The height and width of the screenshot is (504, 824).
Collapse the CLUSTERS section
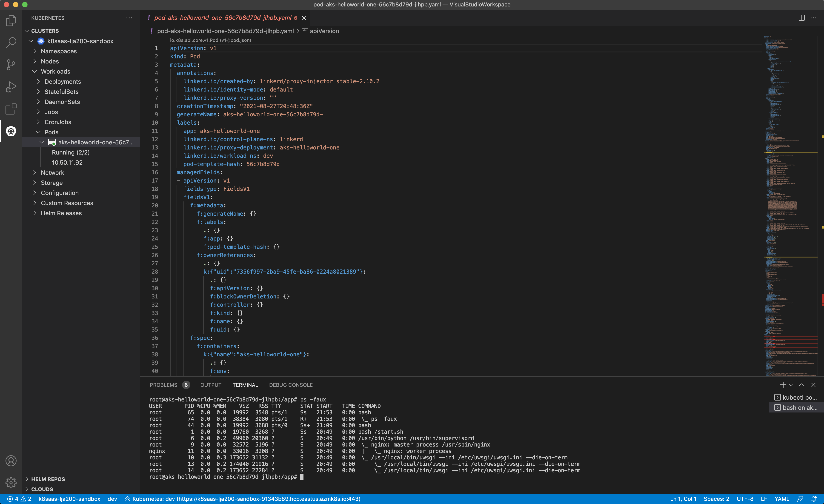click(x=27, y=31)
